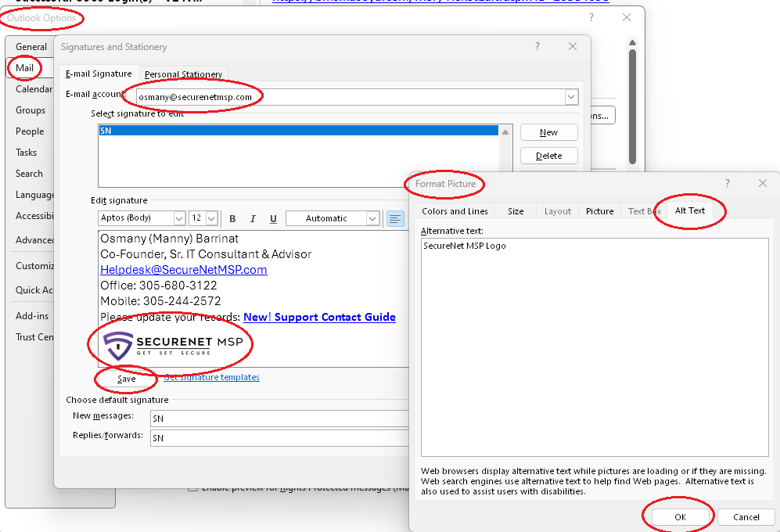Screen dimensions: 780x532
Task: Click the Co-Founder, Sr. IT Consultant line
Action: [x=206, y=254]
